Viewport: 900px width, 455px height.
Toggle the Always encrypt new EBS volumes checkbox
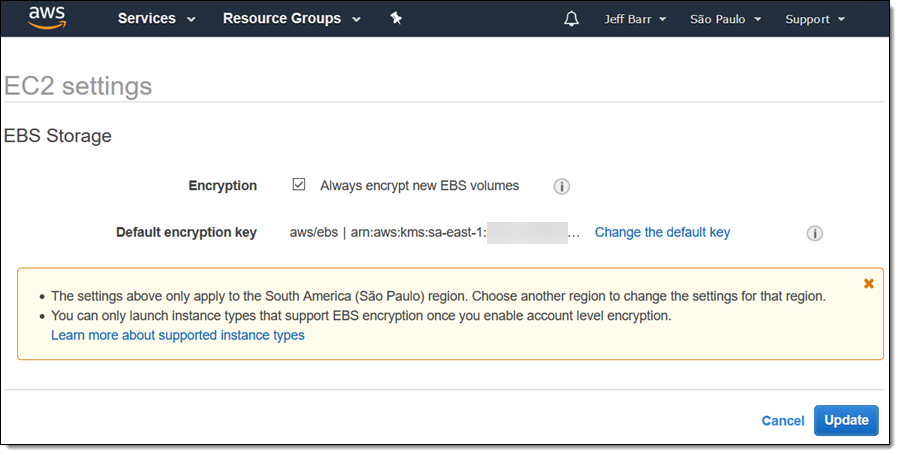click(299, 185)
